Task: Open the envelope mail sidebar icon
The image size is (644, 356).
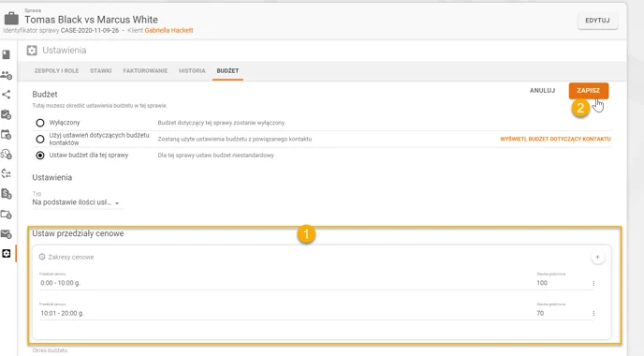Action: pyautogui.click(x=7, y=234)
